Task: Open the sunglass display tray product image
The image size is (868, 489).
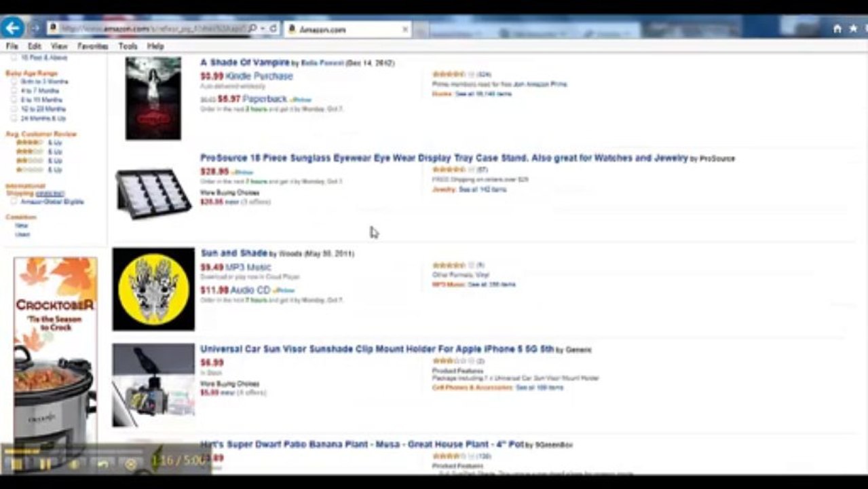Action: click(153, 193)
